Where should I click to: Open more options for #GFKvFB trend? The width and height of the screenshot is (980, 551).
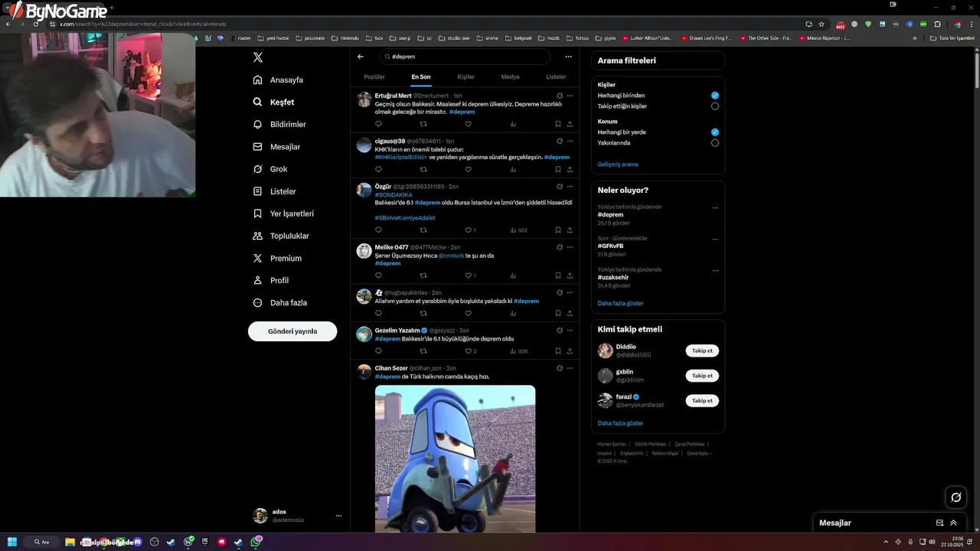[715, 239]
